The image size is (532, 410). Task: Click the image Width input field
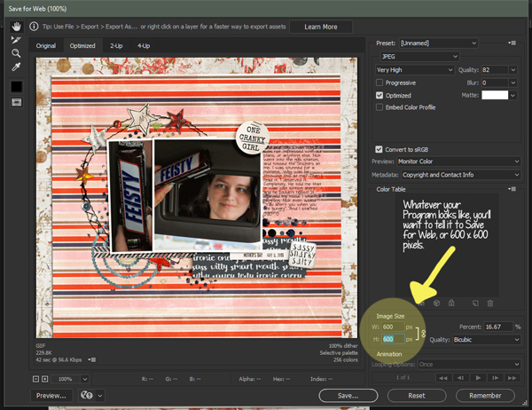click(393, 327)
